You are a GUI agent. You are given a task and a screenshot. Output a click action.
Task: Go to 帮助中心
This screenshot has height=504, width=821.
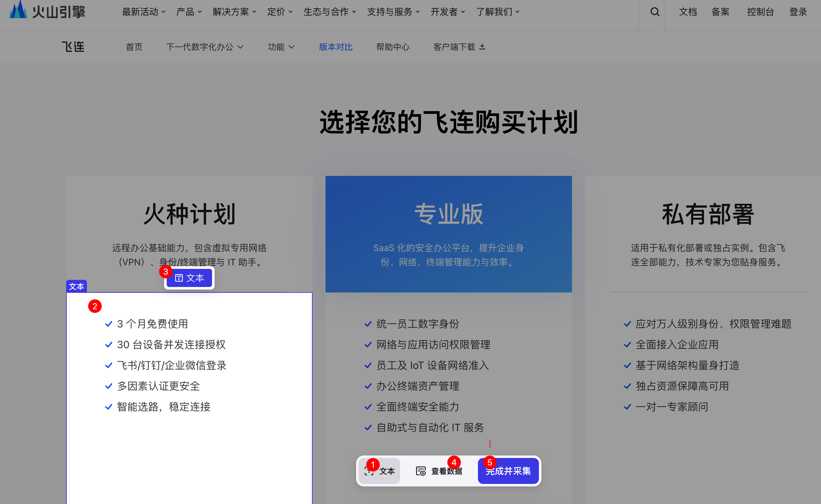[x=393, y=47]
